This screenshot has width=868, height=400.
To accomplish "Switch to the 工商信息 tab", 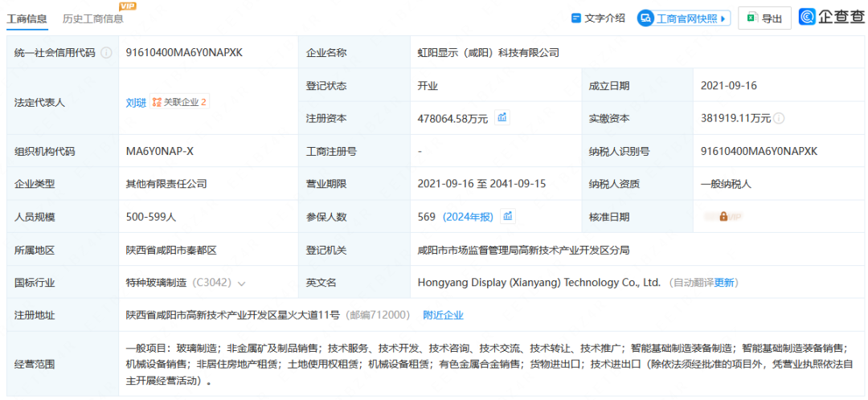I will point(27,18).
